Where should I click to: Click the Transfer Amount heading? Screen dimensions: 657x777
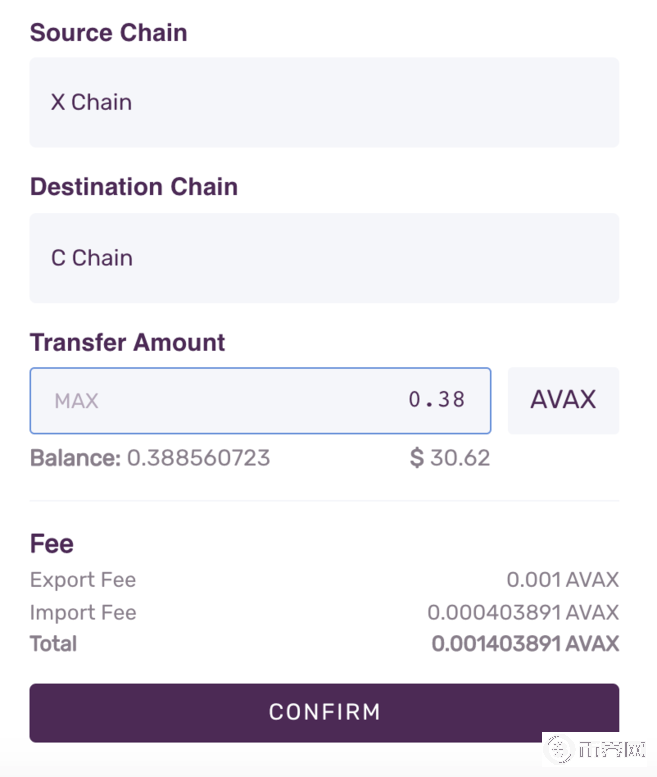tap(128, 342)
